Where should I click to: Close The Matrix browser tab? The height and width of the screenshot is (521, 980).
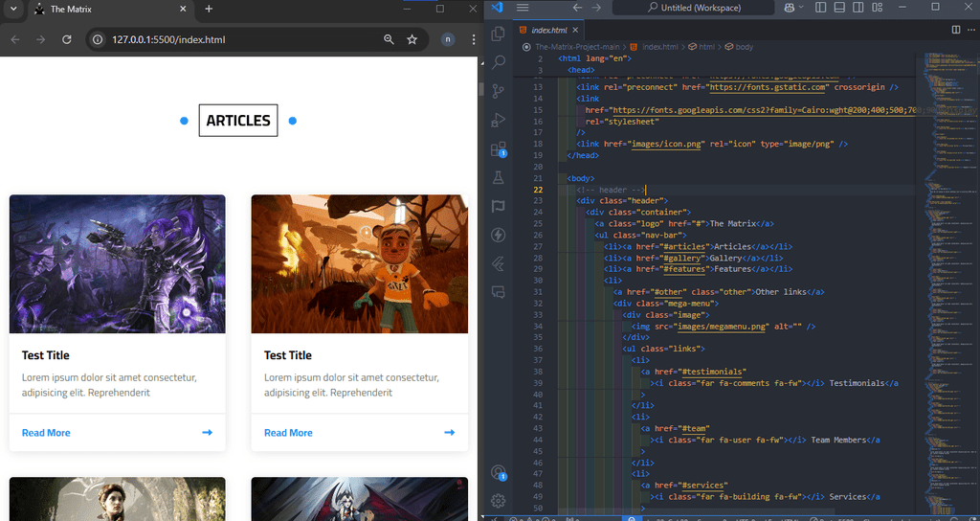183,9
